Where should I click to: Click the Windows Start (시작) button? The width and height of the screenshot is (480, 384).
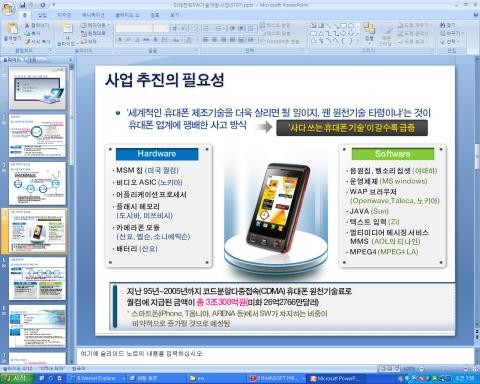tap(17, 378)
